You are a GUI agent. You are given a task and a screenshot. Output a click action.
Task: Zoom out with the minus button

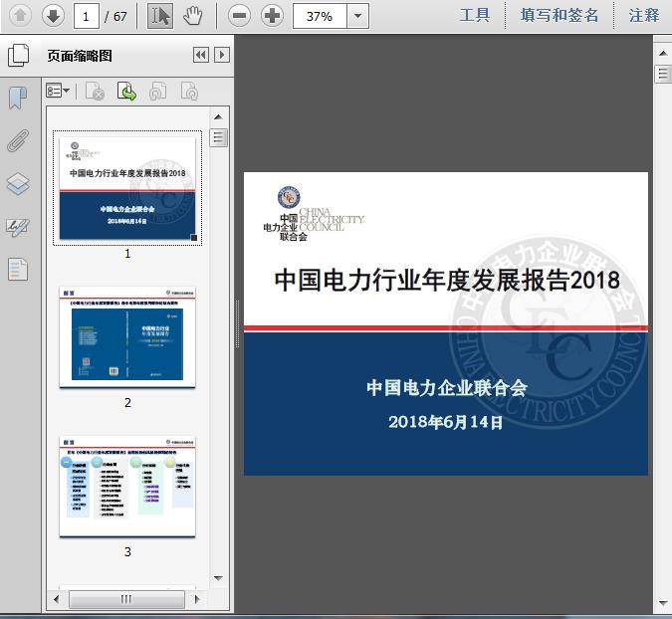(239, 16)
